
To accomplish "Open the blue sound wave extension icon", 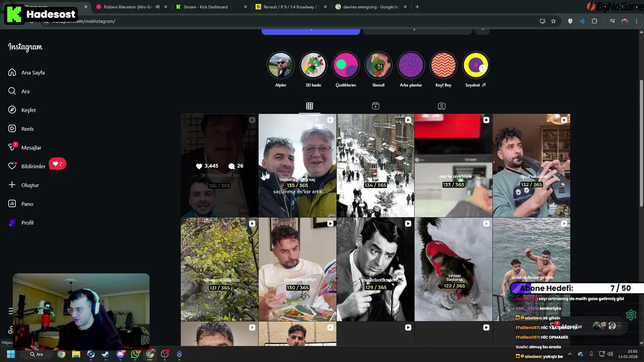I will coord(582,21).
